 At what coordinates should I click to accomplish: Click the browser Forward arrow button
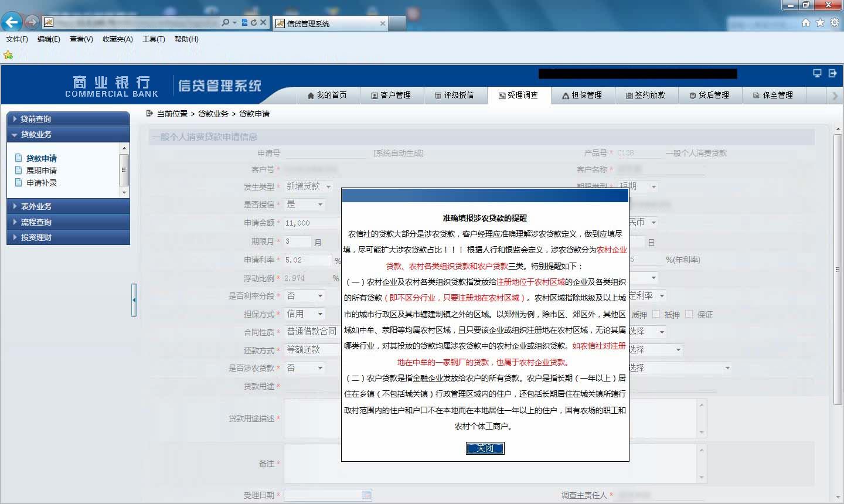click(32, 22)
